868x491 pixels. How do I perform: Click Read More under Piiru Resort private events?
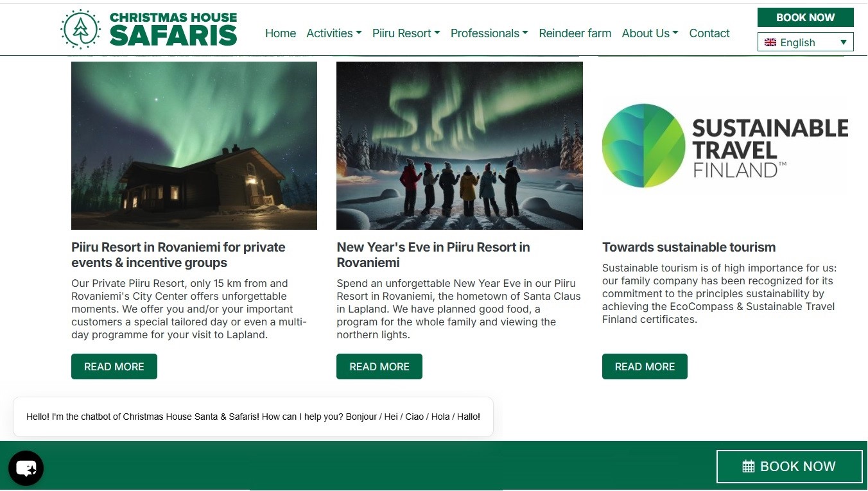point(114,366)
